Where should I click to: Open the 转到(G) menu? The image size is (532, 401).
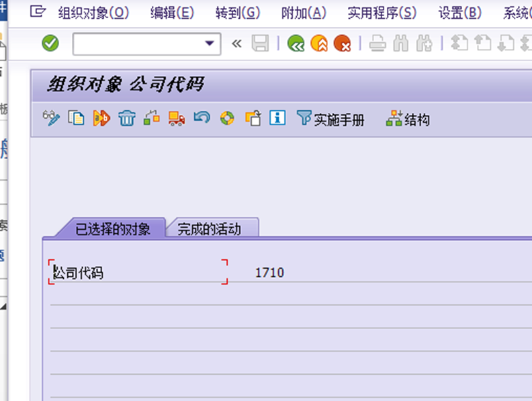(x=238, y=13)
